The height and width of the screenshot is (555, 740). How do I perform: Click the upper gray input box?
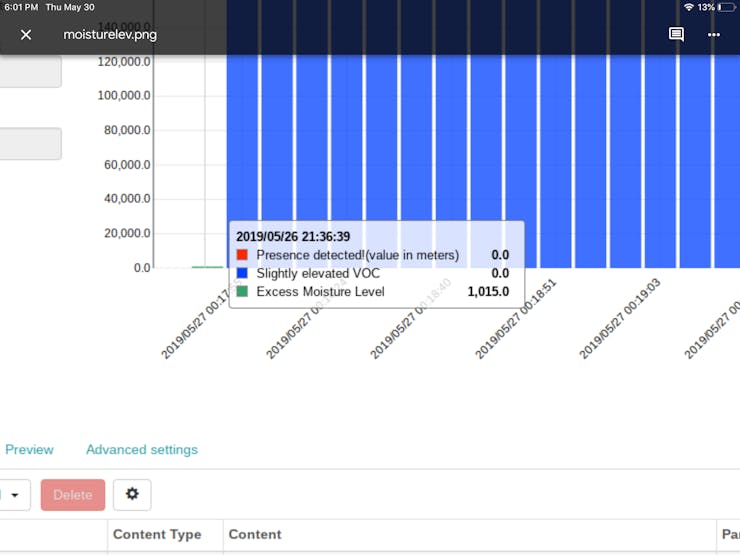pos(30,72)
